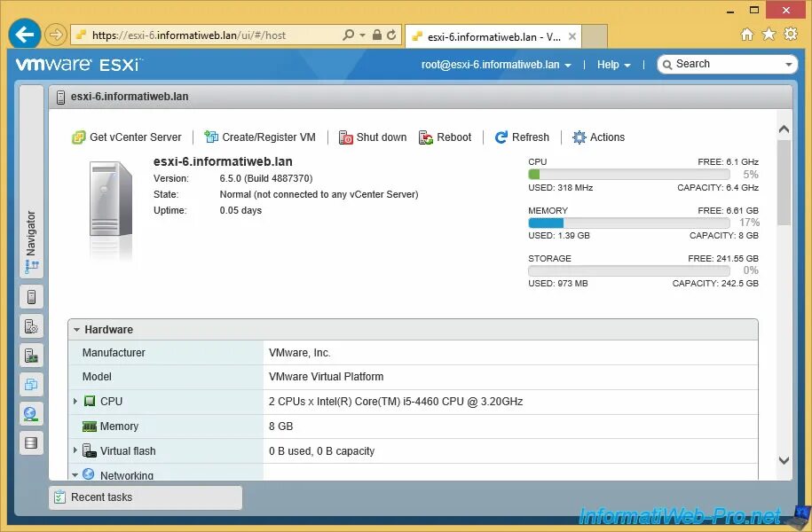Click the Get vCenter Server icon
Viewport: 812px width, 532px height.
coord(78,137)
